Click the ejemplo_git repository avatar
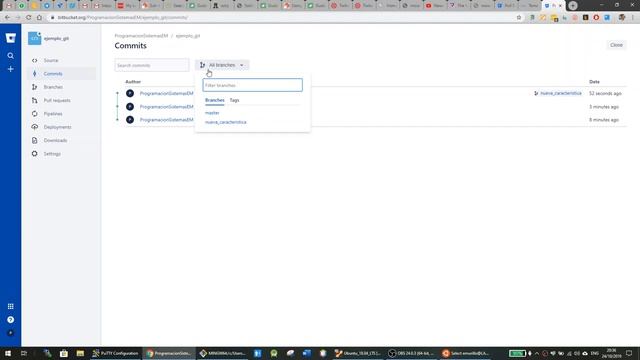This screenshot has width=640, height=360. 34,38
